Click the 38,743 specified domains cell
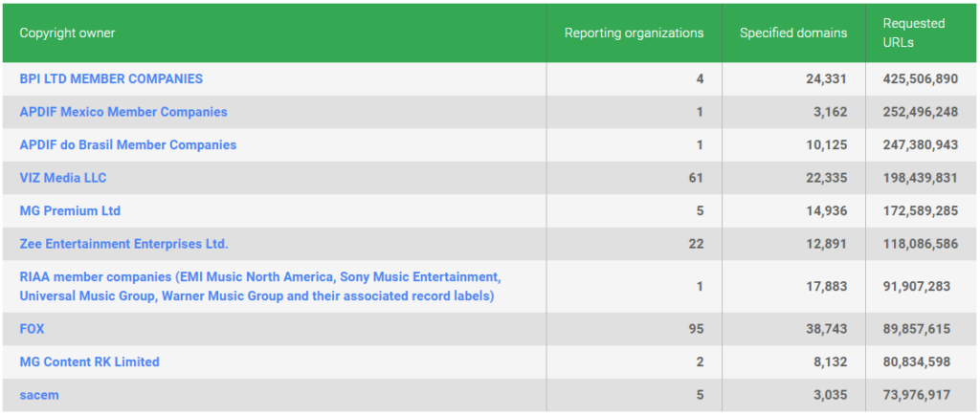 click(793, 329)
